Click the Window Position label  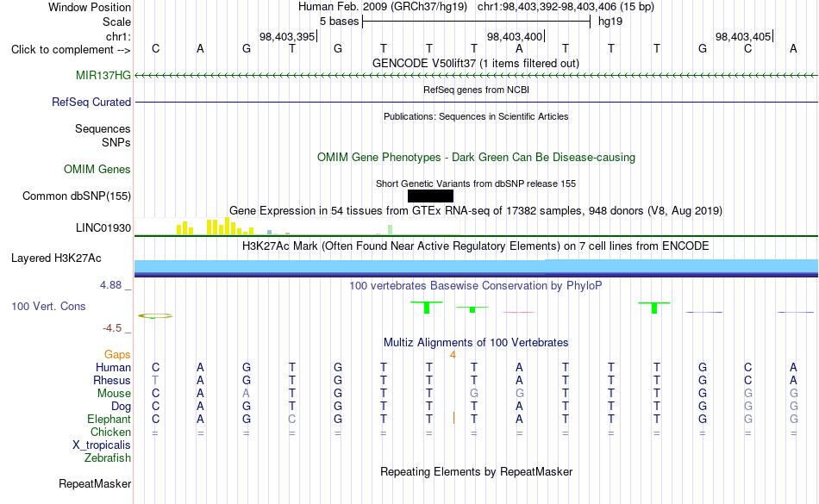click(90, 7)
